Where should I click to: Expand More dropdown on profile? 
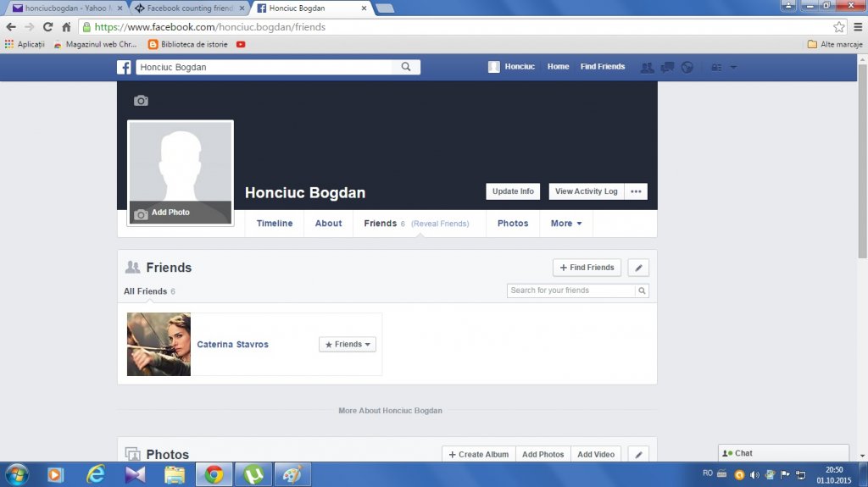[565, 224]
